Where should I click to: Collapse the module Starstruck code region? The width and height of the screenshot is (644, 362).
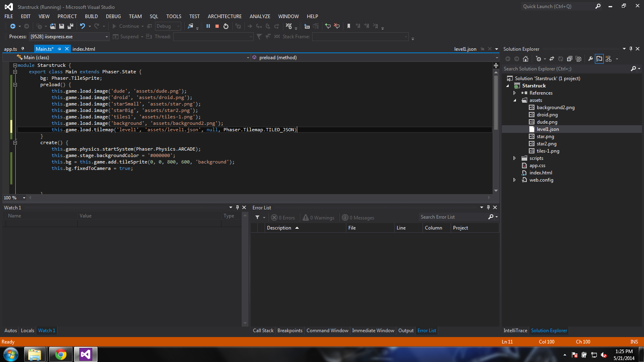click(15, 65)
